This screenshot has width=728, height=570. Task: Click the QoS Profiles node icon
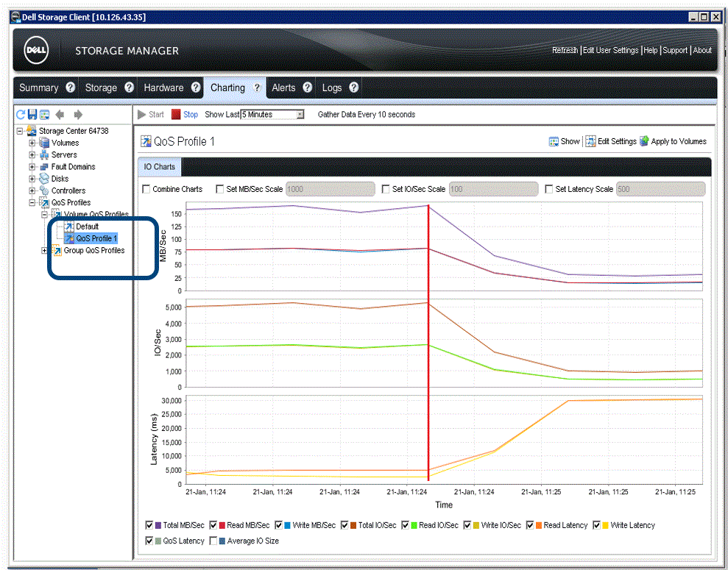[x=44, y=202]
